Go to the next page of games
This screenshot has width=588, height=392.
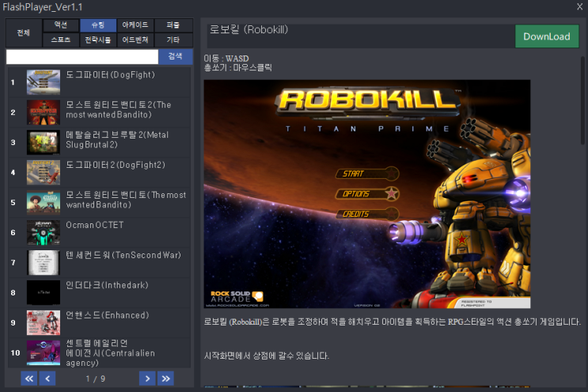147,379
